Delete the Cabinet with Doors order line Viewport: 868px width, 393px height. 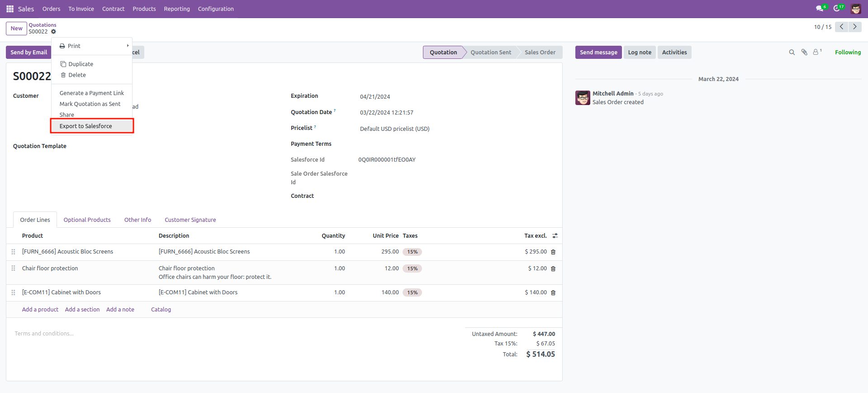[553, 292]
